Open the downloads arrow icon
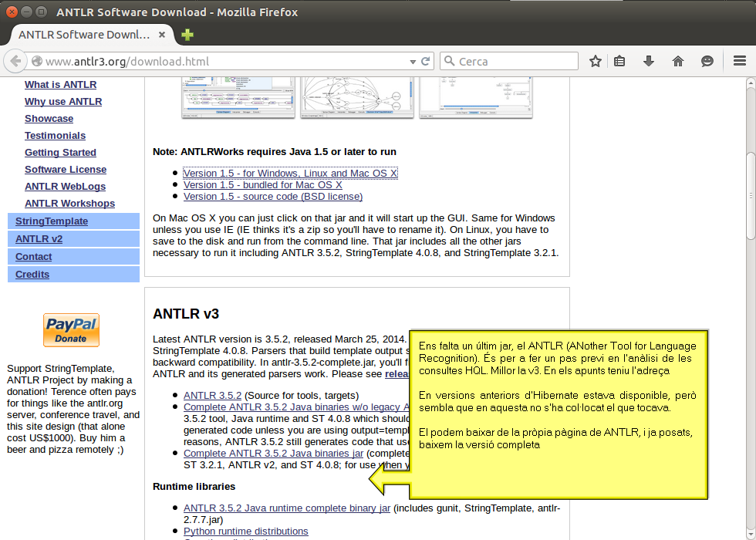756x540 pixels. (649, 61)
